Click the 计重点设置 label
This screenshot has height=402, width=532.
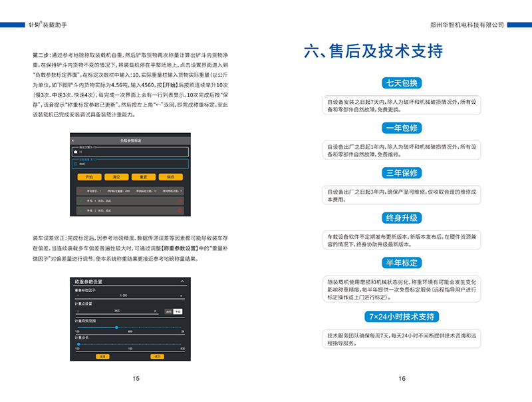[x=83, y=303]
